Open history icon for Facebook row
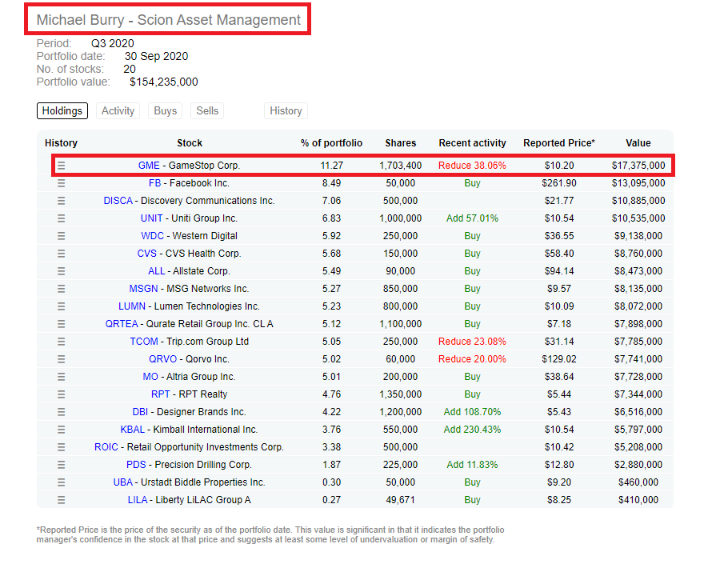 pyautogui.click(x=62, y=183)
